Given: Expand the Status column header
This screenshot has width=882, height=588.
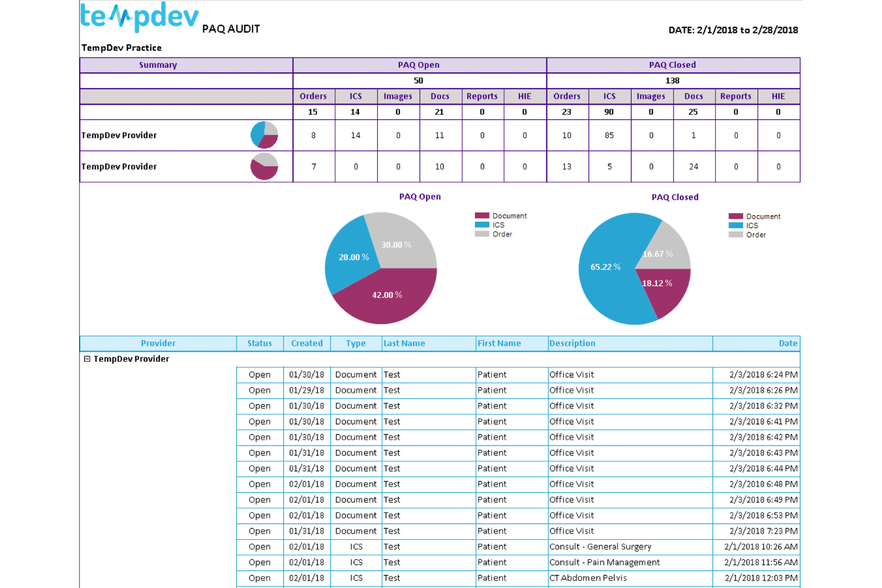Looking at the screenshot, I should (259, 343).
